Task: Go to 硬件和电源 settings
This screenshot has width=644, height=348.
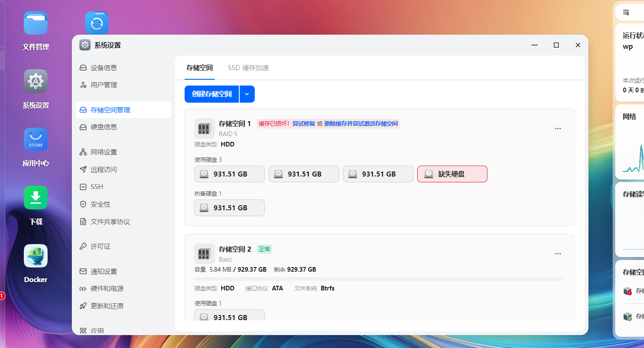Action: (123, 288)
